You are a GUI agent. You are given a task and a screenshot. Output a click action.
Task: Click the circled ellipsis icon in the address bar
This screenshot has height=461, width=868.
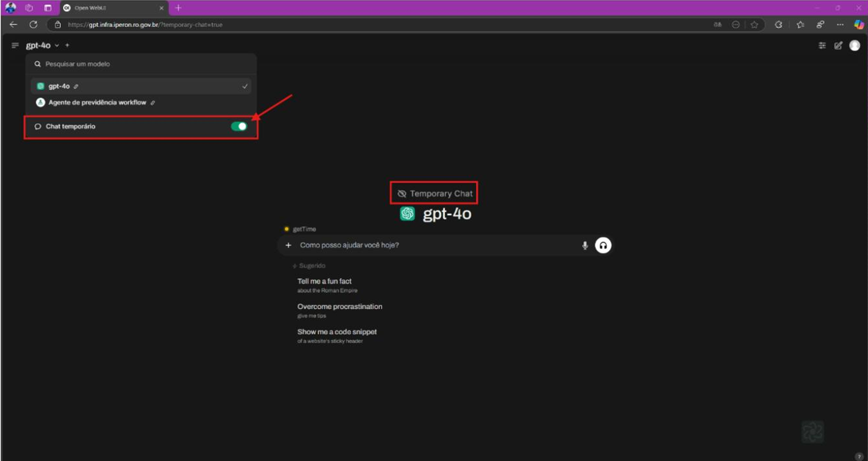click(736, 25)
